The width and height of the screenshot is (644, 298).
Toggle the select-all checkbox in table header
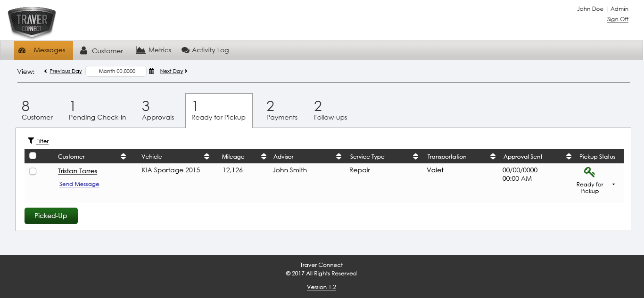[33, 156]
